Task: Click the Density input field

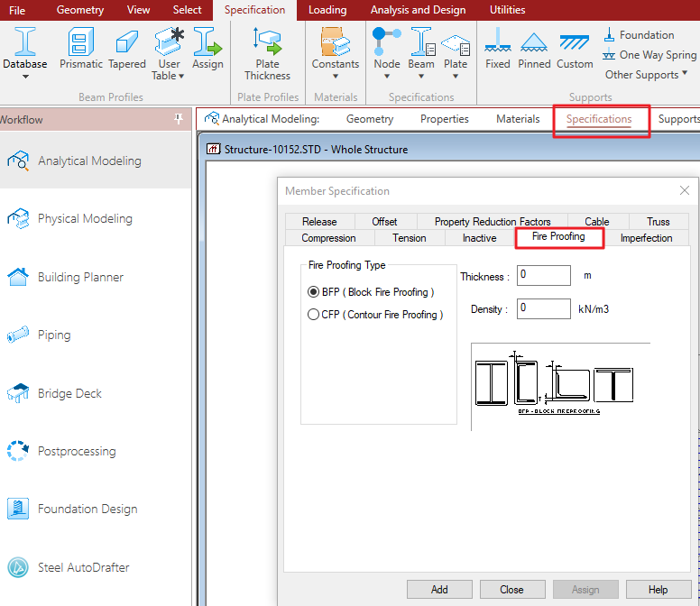Action: (543, 308)
